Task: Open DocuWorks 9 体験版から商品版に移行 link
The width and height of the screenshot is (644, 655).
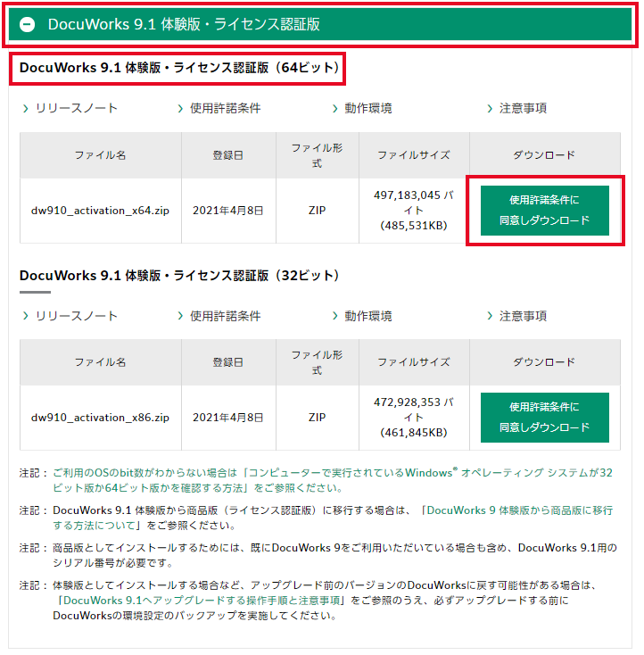Action: [x=333, y=518]
